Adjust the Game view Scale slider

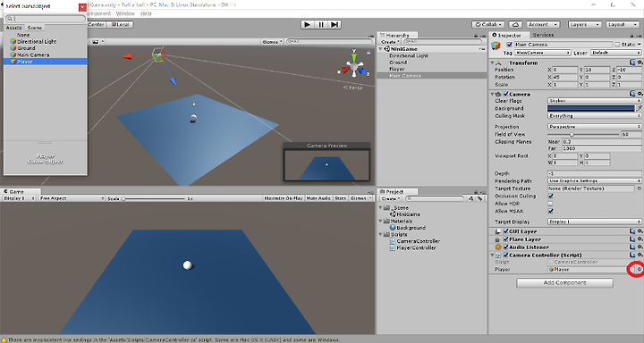click(x=154, y=198)
